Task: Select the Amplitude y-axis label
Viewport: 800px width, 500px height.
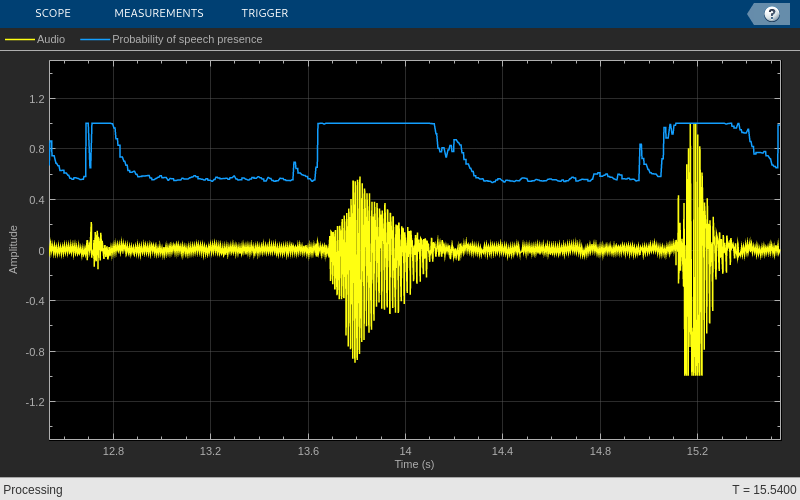Action: click(13, 249)
